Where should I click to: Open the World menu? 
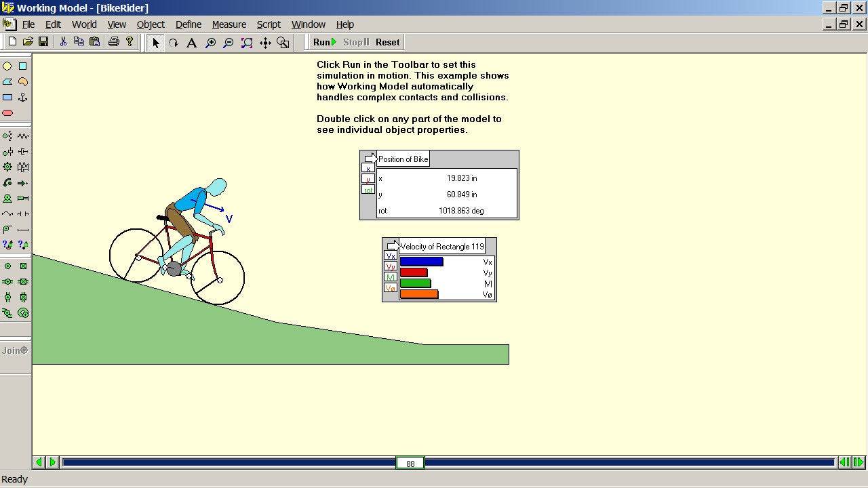pyautogui.click(x=84, y=24)
